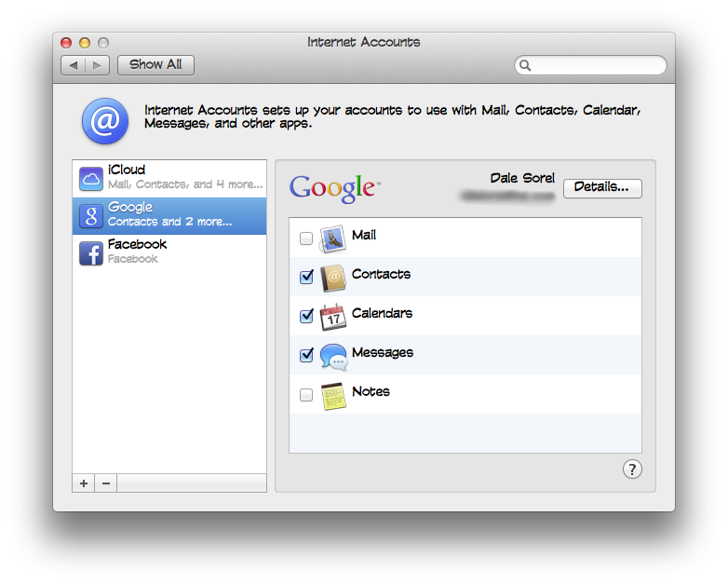Minimize window with the yellow button
The height and width of the screenshot is (585, 728).
pyautogui.click(x=85, y=43)
